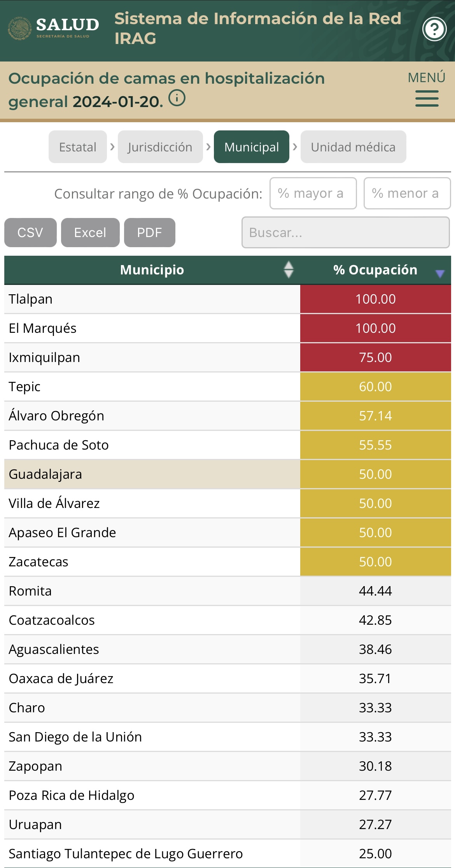Image resolution: width=455 pixels, height=868 pixels.
Task: Open the hamburger MENÚ icon
Action: tap(427, 98)
